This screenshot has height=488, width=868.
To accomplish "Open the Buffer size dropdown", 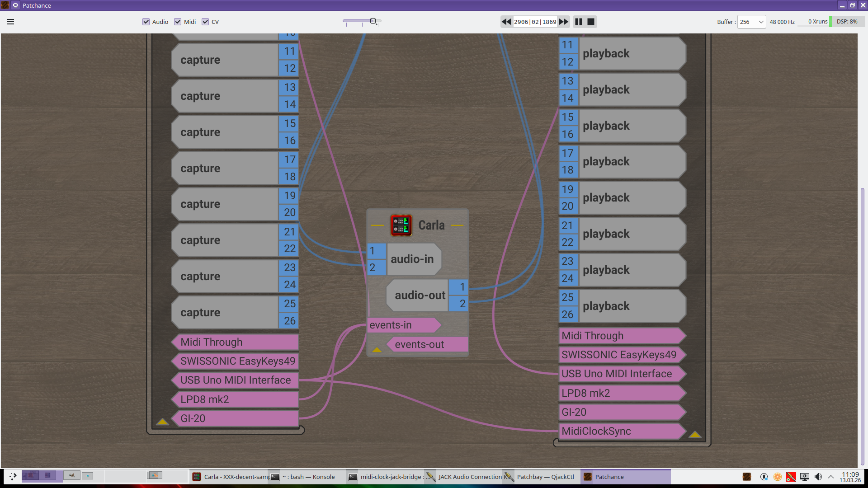I will [751, 22].
